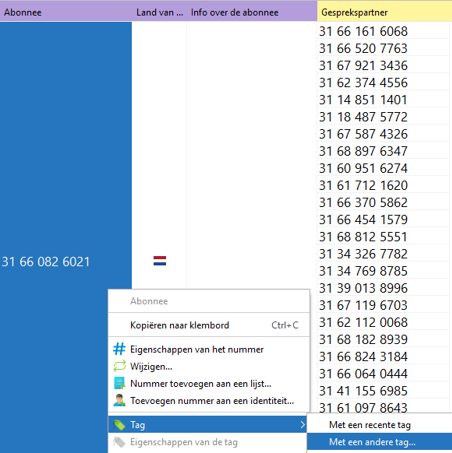Click the Netherlands flag icon
Screen dimensions: 452x453
[x=160, y=261]
